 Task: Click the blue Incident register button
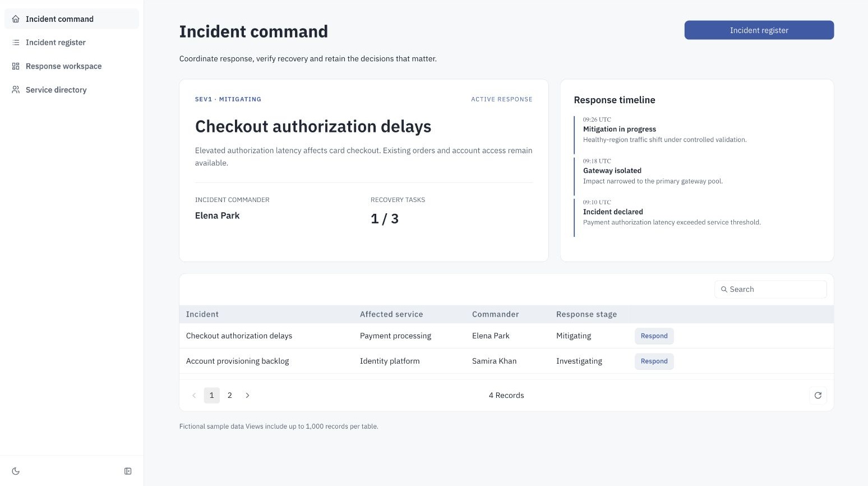pyautogui.click(x=759, y=30)
